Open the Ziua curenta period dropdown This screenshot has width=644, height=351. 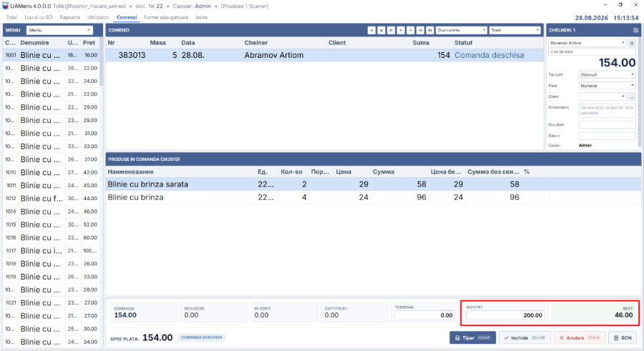click(x=462, y=30)
